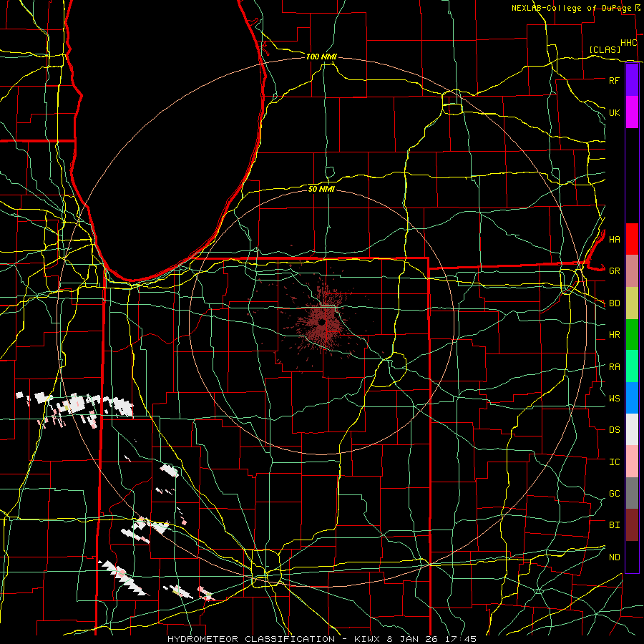Screen dimensions: 644x644
Task: Click the HR legend label
Action: (x=615, y=335)
